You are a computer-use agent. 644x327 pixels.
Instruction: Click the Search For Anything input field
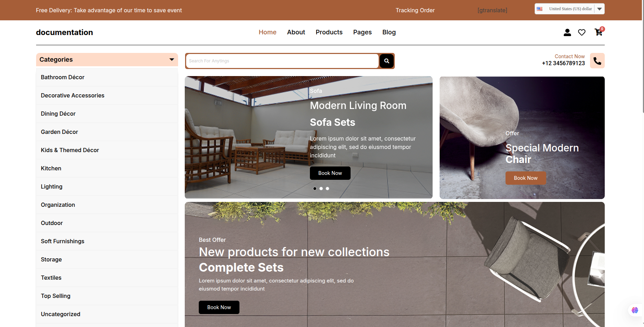[x=282, y=61]
